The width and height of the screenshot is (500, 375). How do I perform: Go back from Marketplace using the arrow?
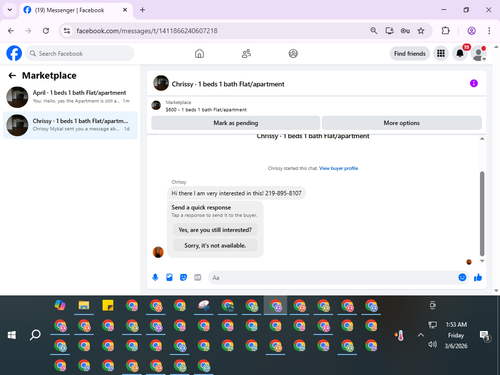point(12,76)
